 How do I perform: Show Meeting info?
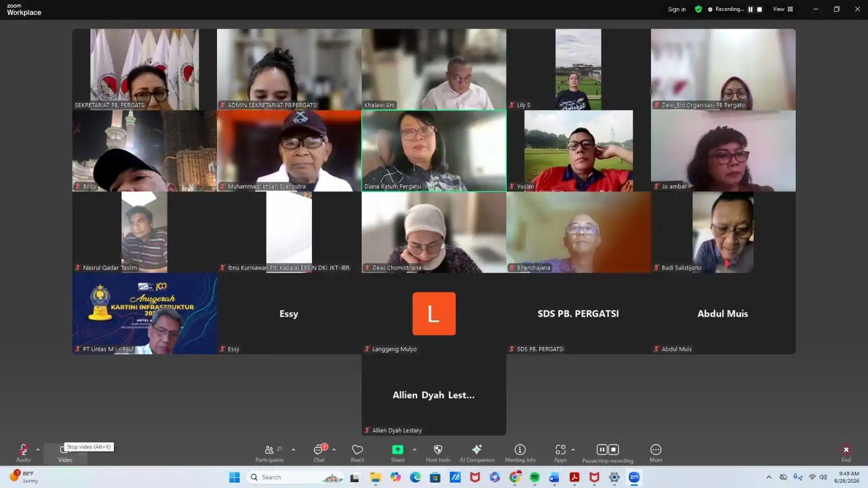point(520,453)
